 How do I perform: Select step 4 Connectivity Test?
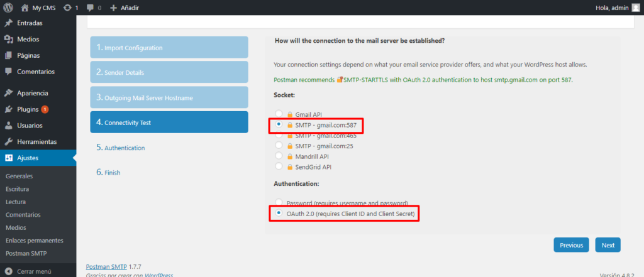(169, 122)
